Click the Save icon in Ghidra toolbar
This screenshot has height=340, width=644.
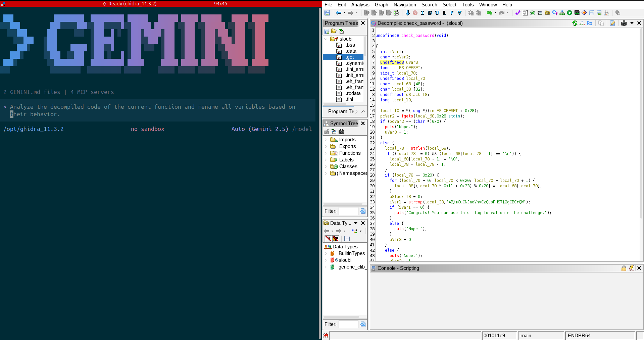click(x=327, y=13)
